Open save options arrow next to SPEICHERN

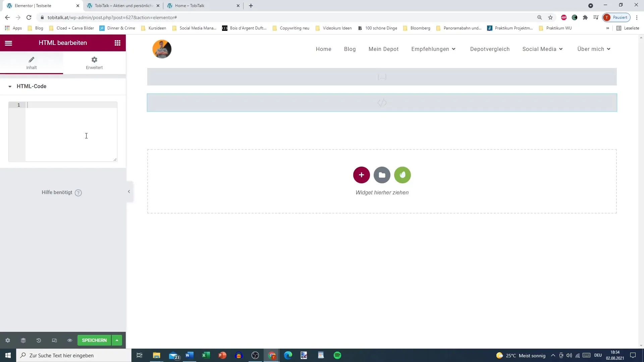click(x=117, y=340)
